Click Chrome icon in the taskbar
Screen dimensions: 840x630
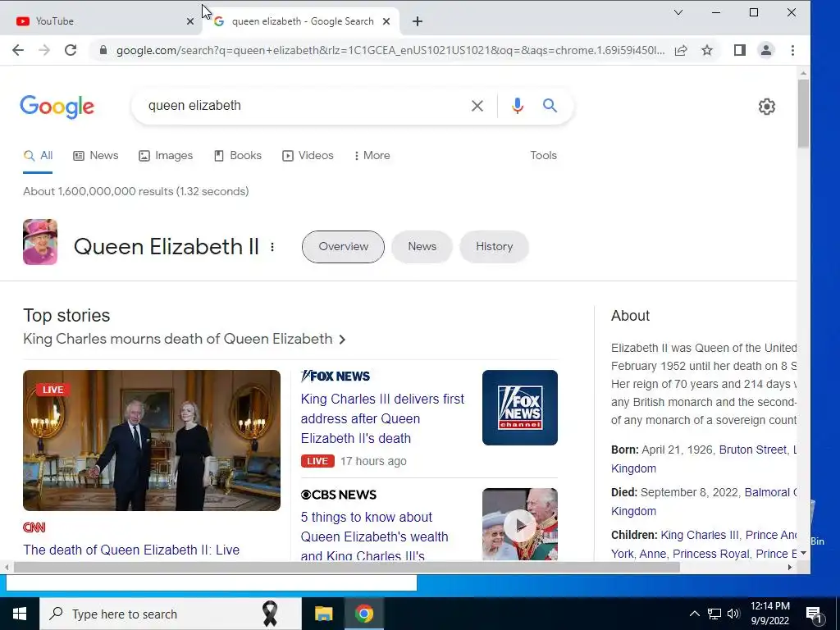[363, 614]
